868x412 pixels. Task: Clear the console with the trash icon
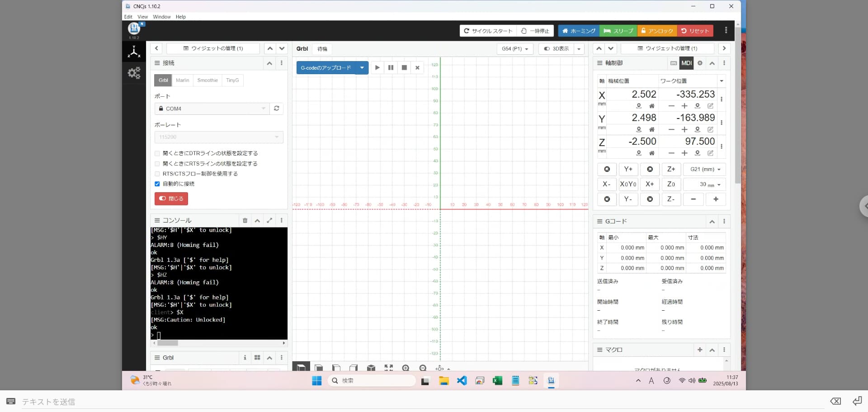coord(245,221)
